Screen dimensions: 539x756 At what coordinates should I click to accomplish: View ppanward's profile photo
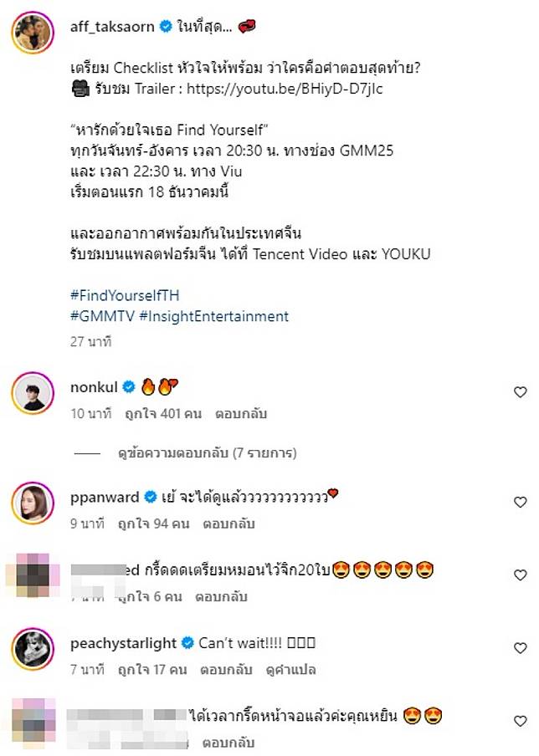33,504
